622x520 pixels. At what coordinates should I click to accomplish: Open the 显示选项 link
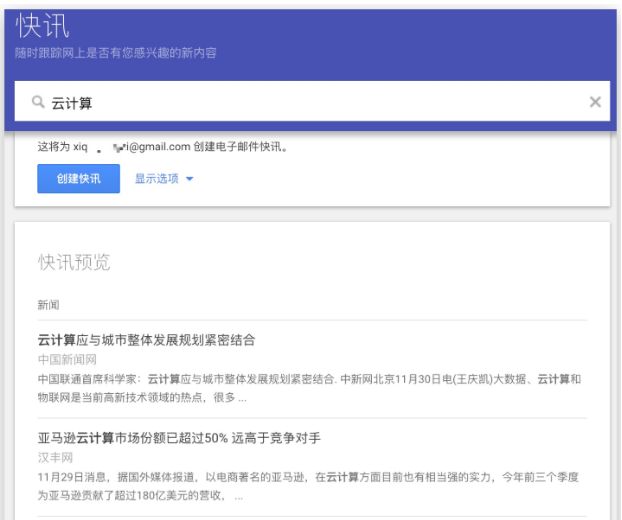tap(156, 179)
